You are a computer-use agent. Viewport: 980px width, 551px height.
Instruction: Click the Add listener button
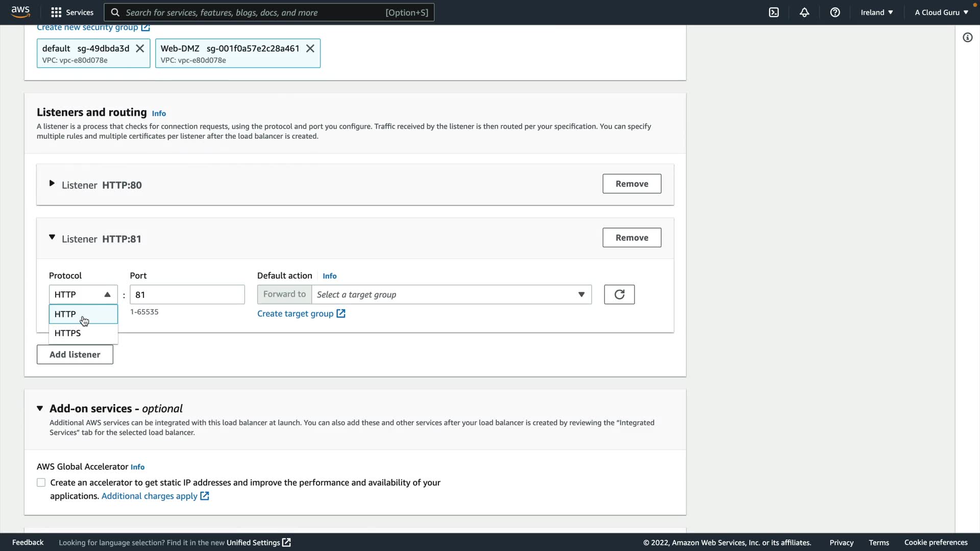coord(75,355)
